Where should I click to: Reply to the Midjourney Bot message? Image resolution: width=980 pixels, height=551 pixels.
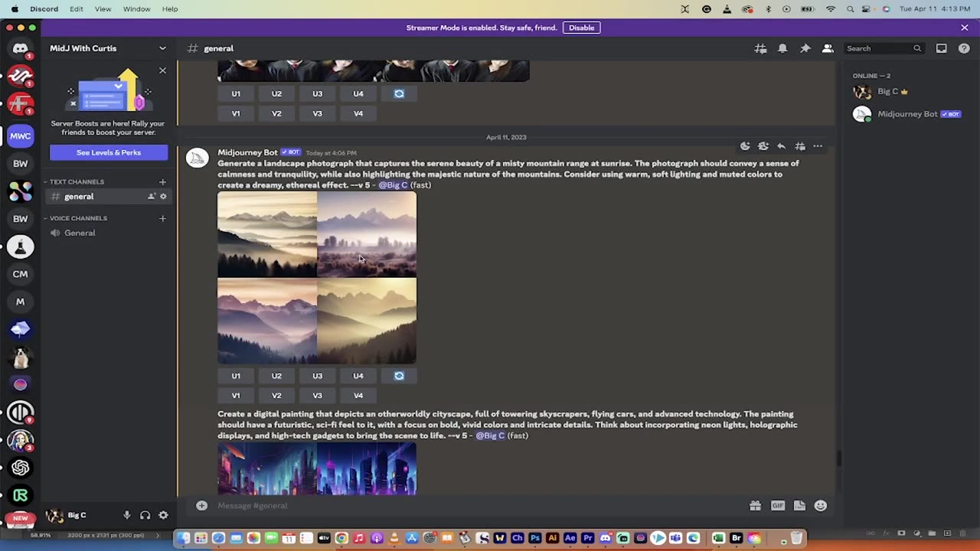(781, 146)
